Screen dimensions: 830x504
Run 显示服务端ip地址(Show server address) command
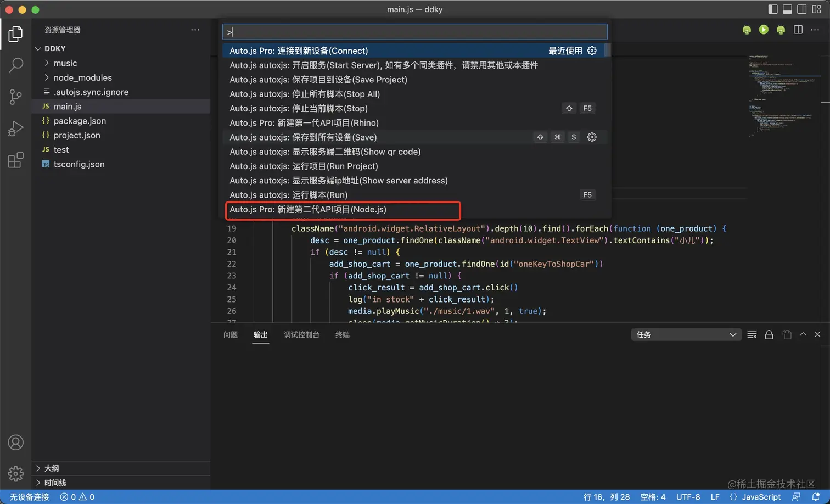click(414, 181)
